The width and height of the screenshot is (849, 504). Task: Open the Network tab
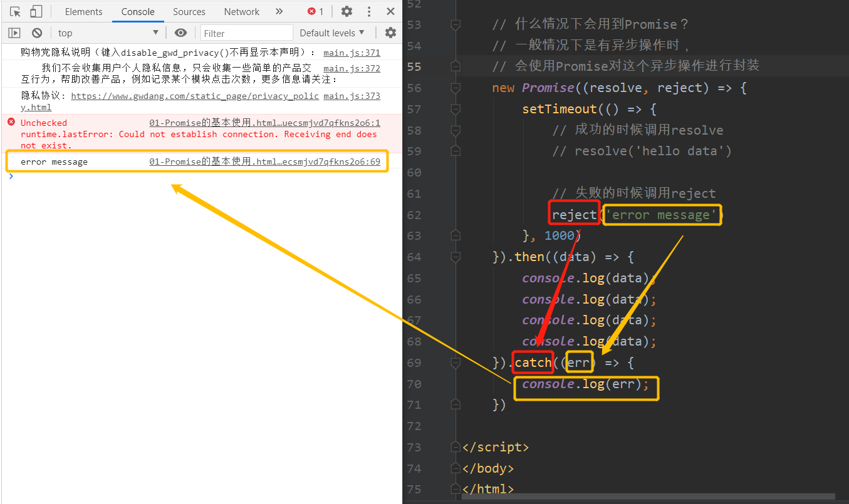point(242,11)
